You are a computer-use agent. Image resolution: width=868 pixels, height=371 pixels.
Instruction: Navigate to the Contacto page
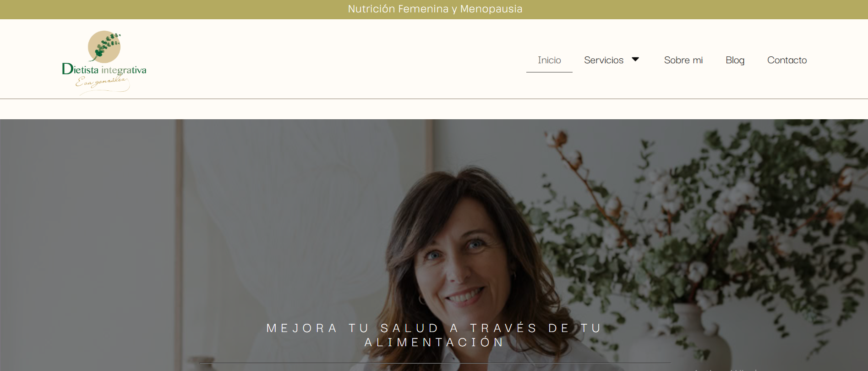coord(787,60)
